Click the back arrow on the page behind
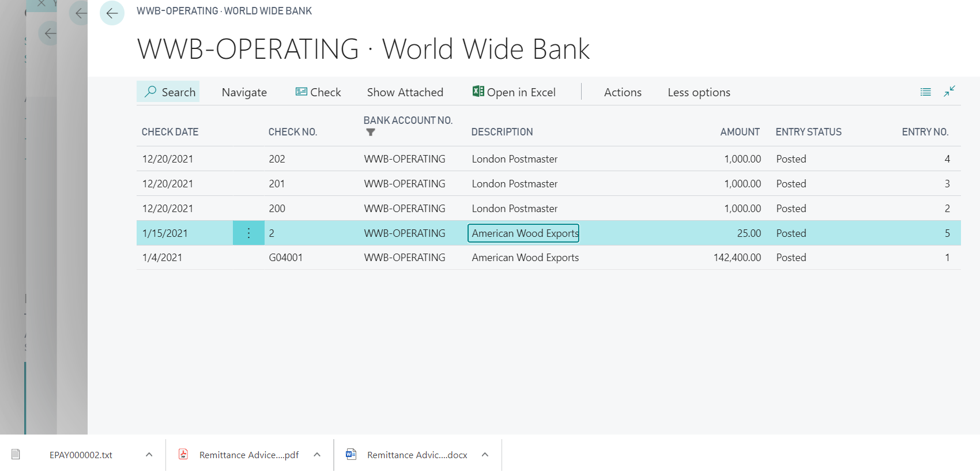Screen dimensions: 980x472 (80, 13)
